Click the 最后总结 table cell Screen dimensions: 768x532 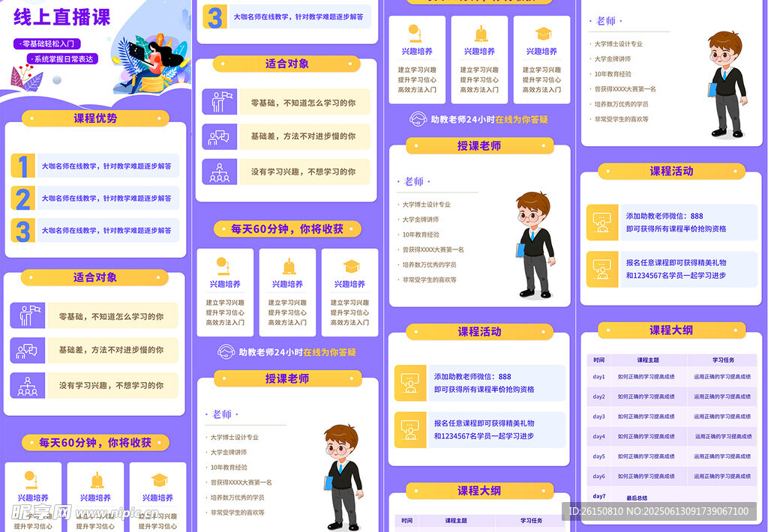pyautogui.click(x=637, y=498)
